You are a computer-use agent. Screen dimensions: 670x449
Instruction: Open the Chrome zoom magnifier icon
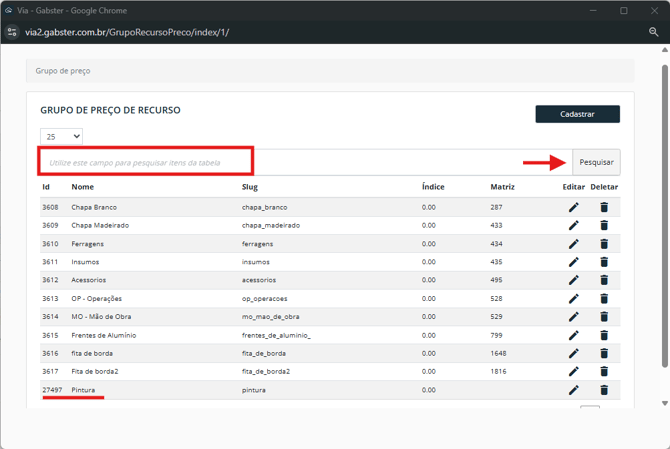654,32
